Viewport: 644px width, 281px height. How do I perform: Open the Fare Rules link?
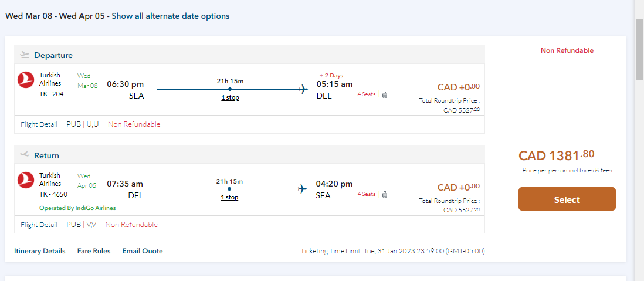click(94, 251)
